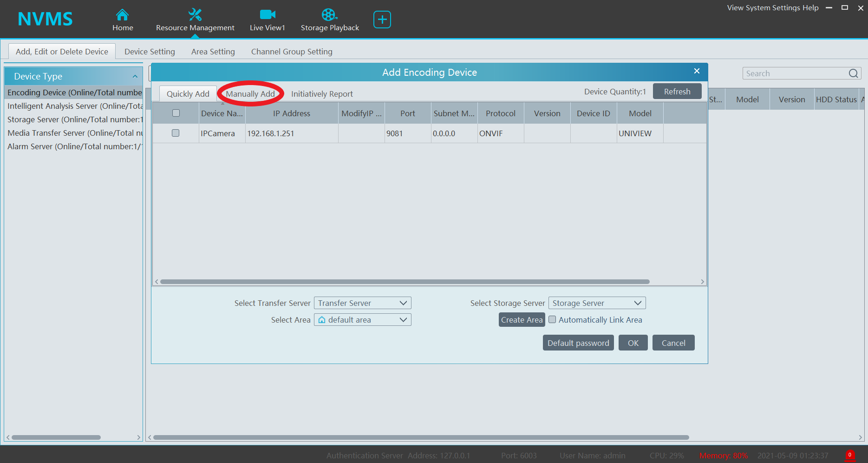Open the Home icon
Image resolution: width=868 pixels, height=463 pixels.
coord(122,15)
